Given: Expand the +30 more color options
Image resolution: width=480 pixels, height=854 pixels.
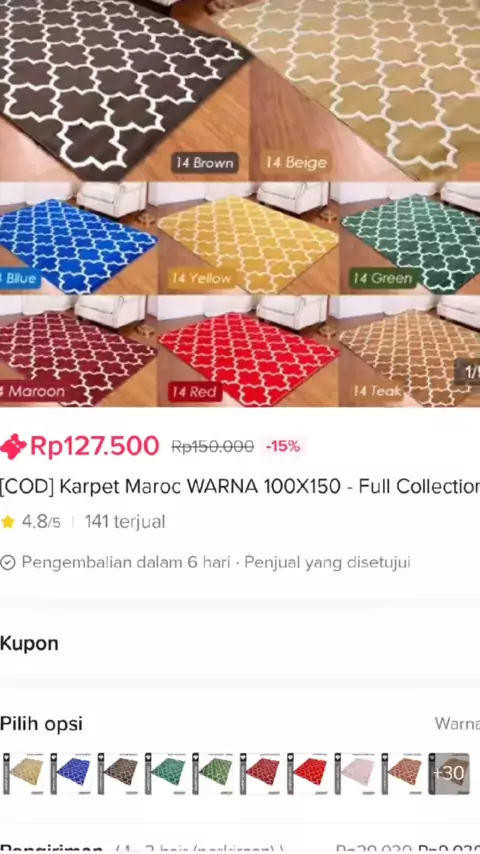Looking at the screenshot, I should [449, 773].
